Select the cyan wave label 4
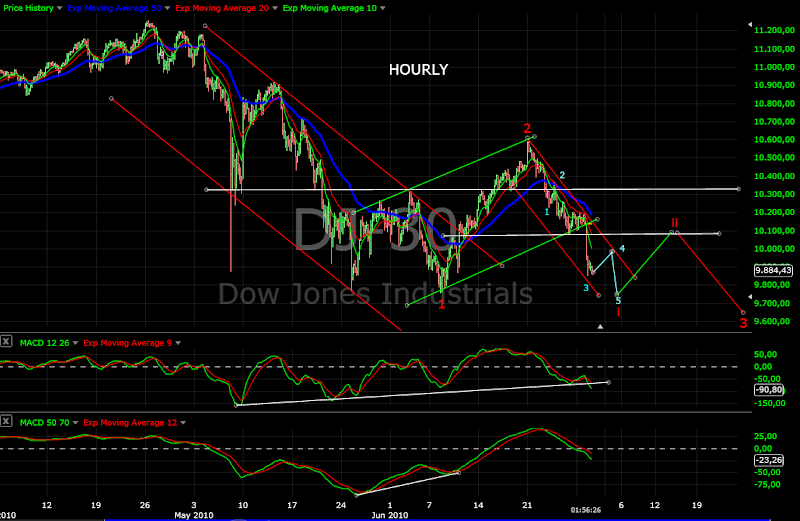 coord(622,249)
